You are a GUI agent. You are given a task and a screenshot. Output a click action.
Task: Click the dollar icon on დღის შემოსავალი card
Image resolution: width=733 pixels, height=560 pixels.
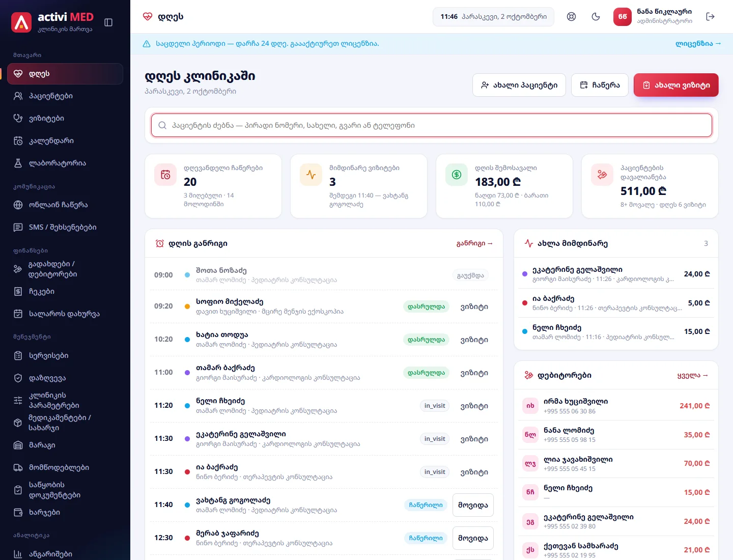pos(457,175)
